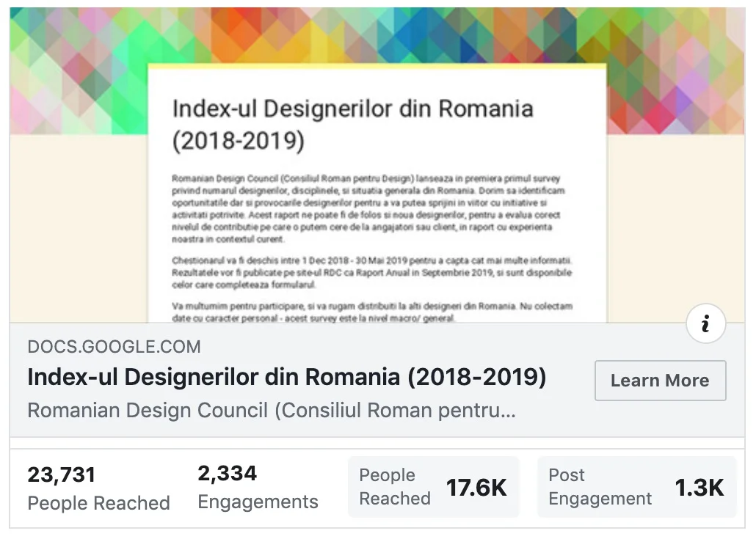Screen dimensions: 756x539
Task: Click the form heading inside the preview image
Action: [x=353, y=125]
